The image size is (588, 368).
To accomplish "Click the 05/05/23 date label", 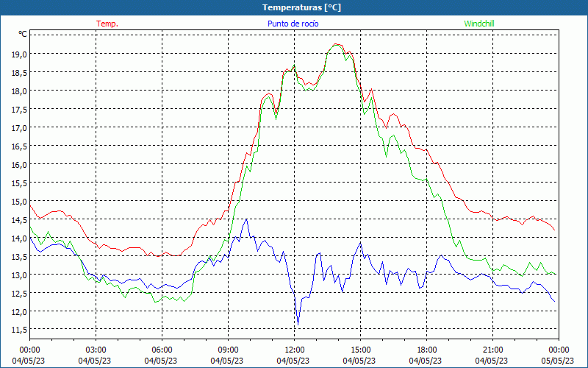I will point(558,361).
